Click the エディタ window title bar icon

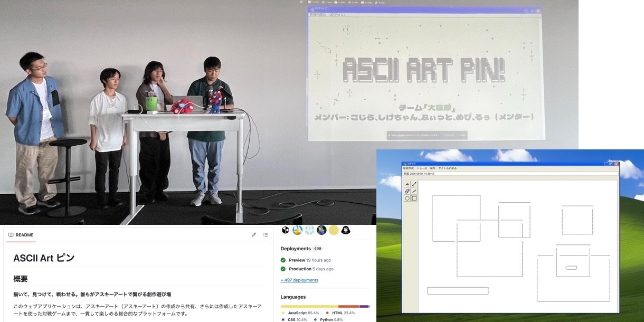point(405,164)
